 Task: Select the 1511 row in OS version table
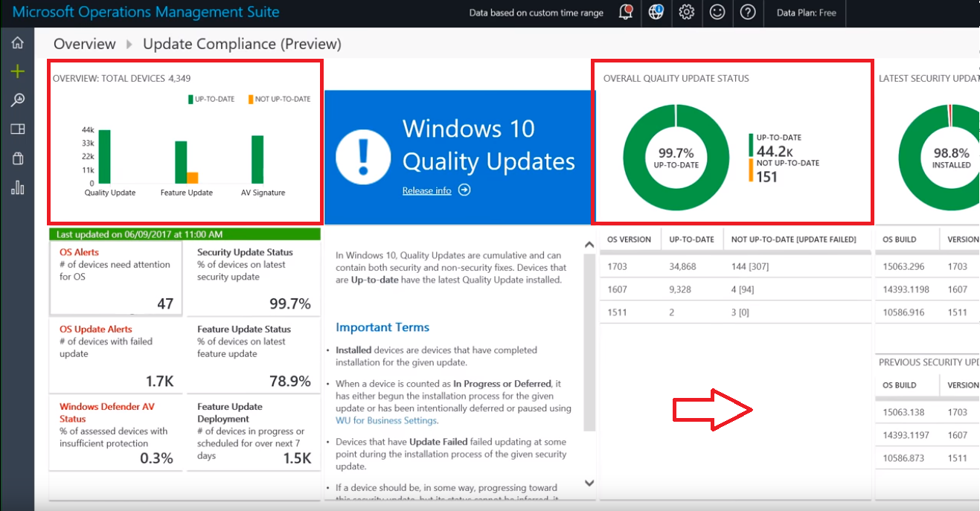tap(735, 312)
